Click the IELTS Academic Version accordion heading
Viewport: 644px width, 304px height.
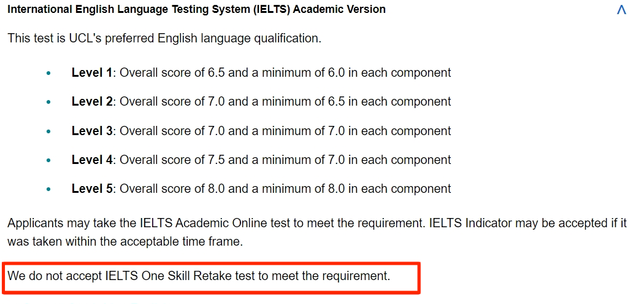click(196, 9)
